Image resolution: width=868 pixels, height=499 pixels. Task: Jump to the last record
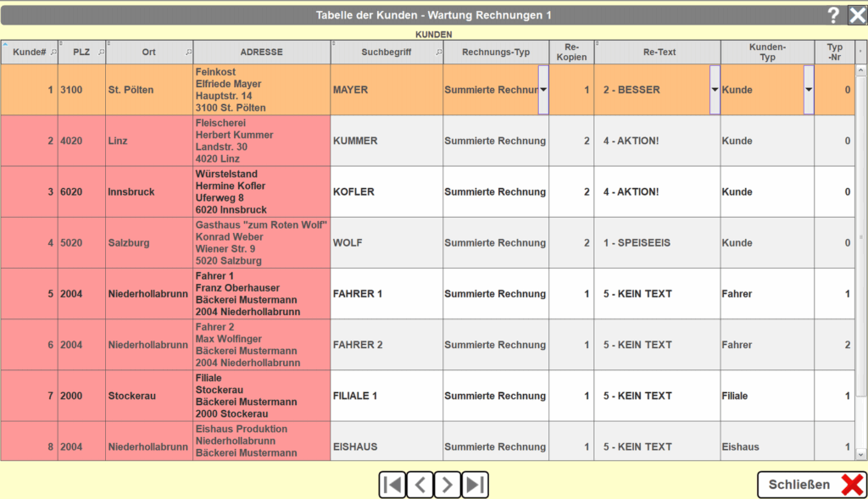[x=475, y=485]
